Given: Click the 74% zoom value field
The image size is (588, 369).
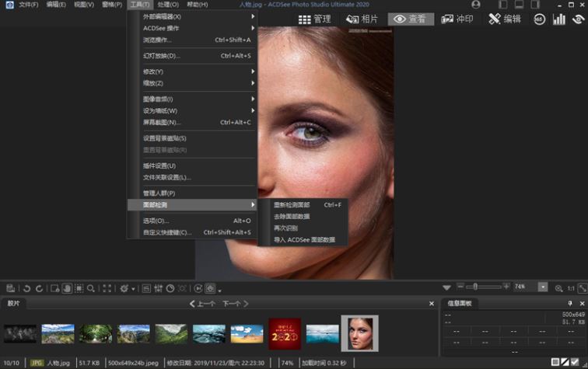Looking at the screenshot, I should pos(525,287).
